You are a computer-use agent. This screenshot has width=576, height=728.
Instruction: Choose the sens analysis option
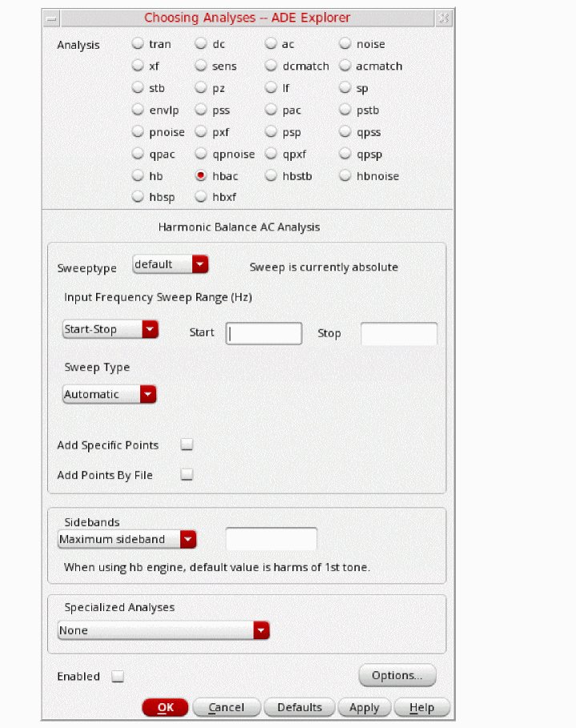click(x=200, y=66)
